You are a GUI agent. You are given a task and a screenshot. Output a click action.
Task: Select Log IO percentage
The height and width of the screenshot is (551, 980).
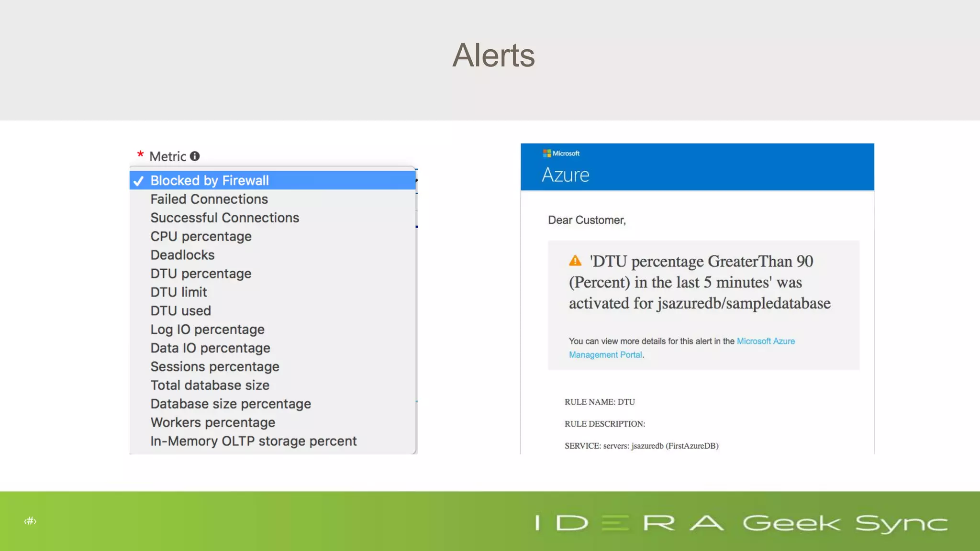pos(273,330)
